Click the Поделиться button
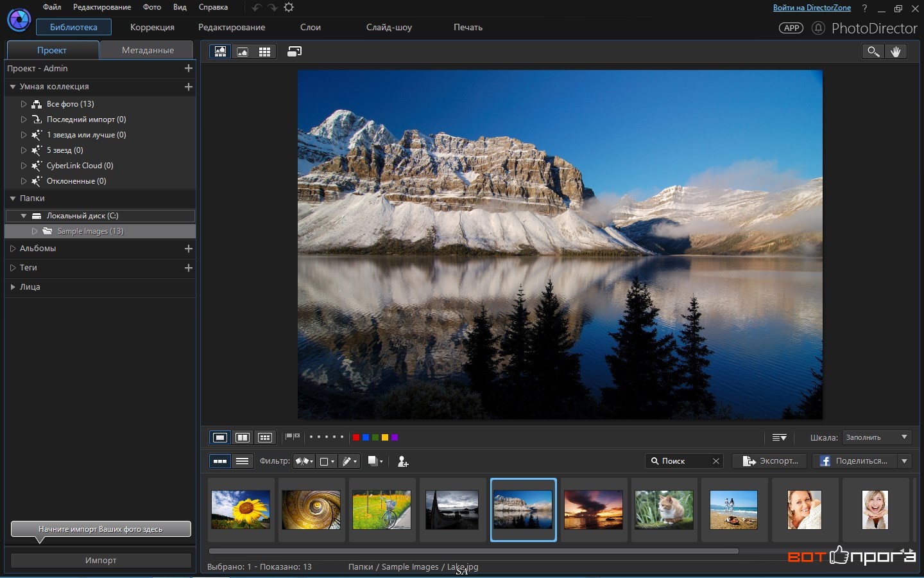This screenshot has height=578, width=924. (x=855, y=461)
